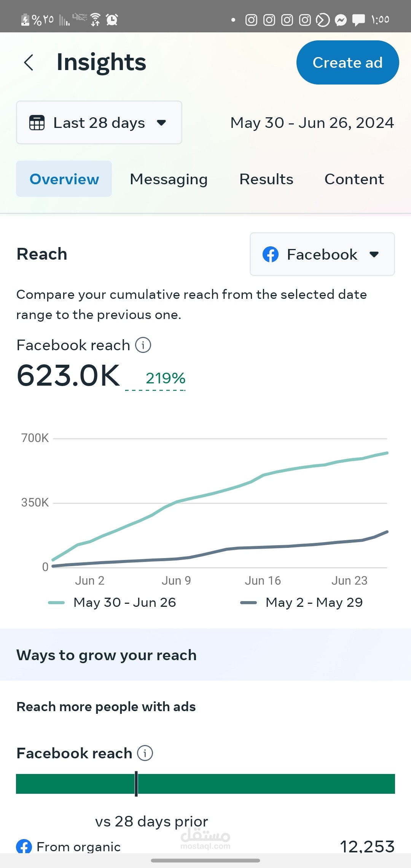Tap the info icon beside lower Facebook reach heading
Viewport: 411px width, 868px height.
pyautogui.click(x=145, y=753)
